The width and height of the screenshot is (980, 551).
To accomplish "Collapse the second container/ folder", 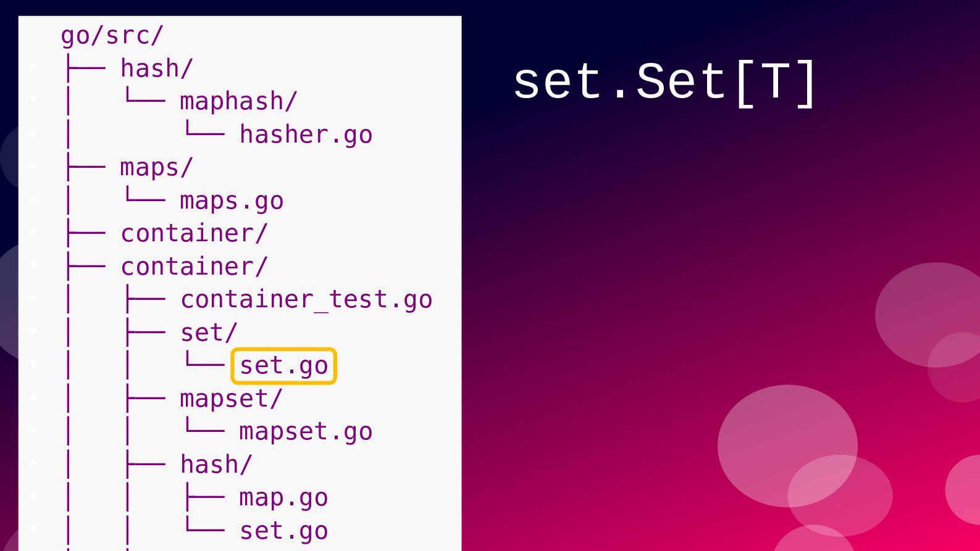I will [194, 267].
